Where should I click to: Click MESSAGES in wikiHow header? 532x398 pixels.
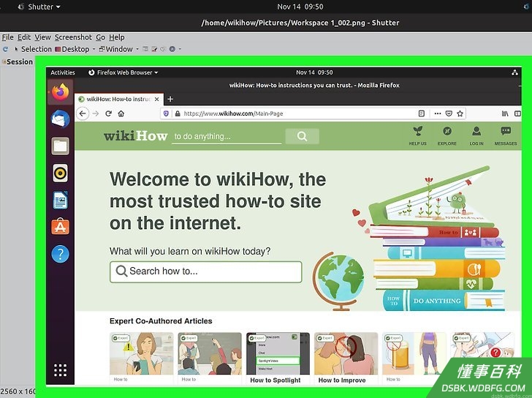pos(506,136)
